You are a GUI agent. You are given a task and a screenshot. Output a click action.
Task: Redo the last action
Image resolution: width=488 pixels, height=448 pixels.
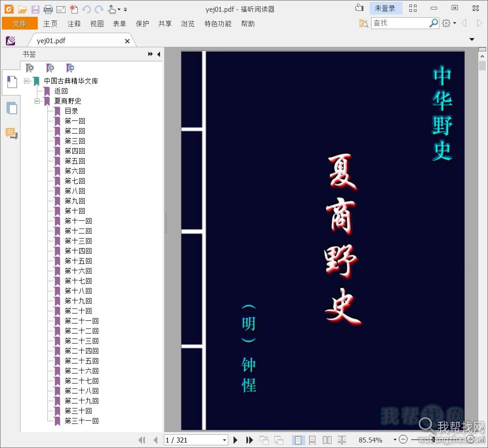point(99,10)
